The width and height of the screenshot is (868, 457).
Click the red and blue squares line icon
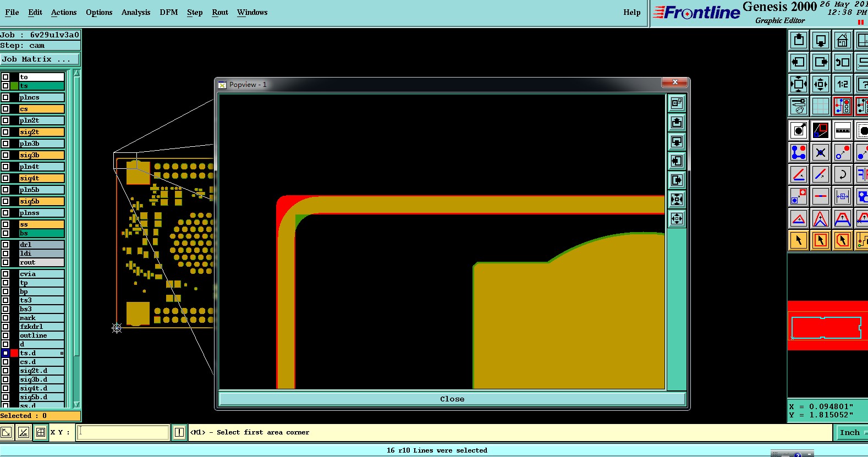click(x=821, y=130)
